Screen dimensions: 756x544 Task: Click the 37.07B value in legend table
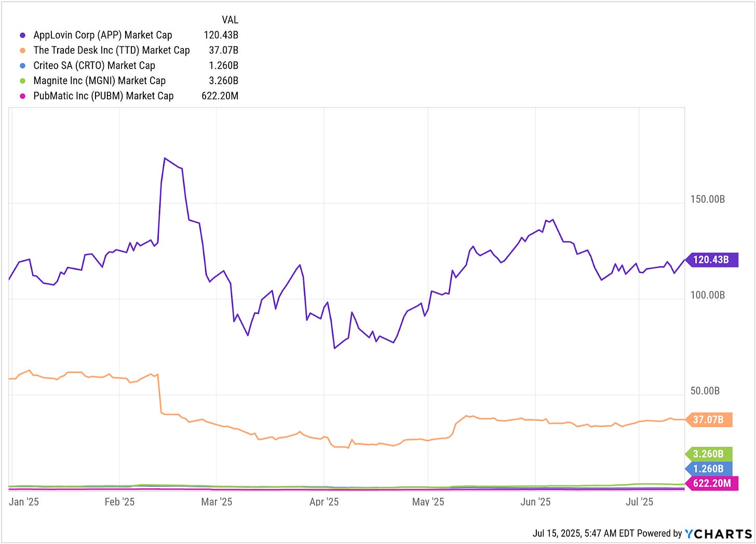[x=224, y=50]
